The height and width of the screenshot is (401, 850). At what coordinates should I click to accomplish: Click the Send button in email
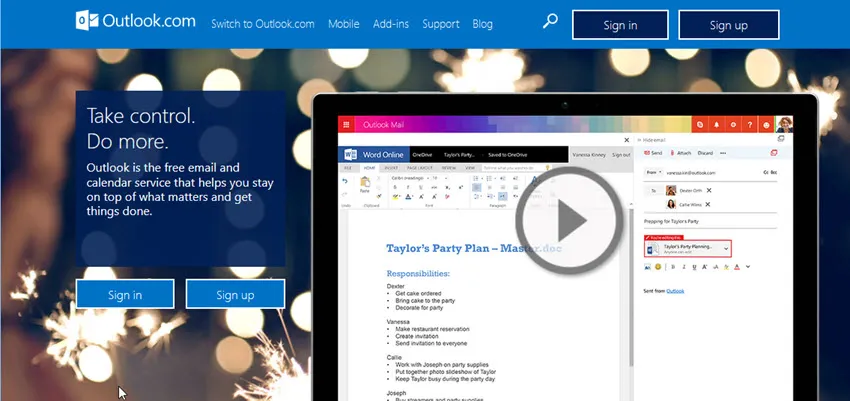pos(654,153)
